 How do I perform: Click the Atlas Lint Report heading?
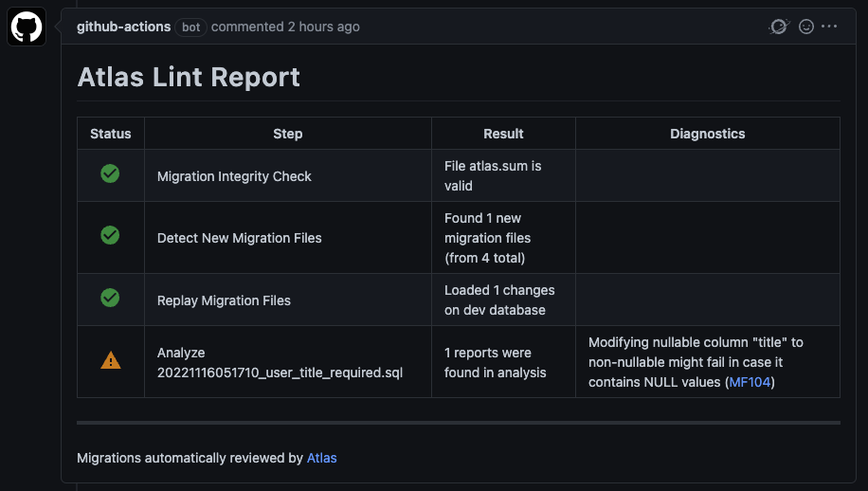[x=189, y=77]
